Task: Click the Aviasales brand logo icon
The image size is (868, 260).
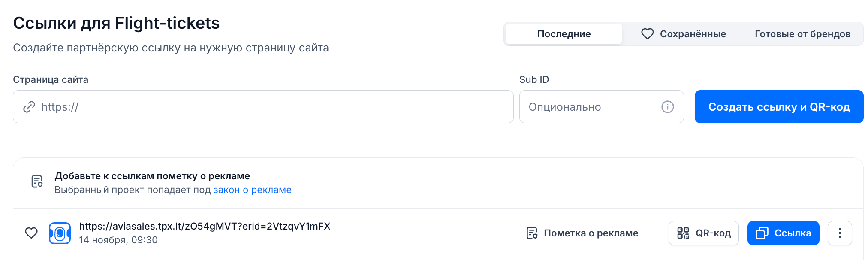Action: (x=60, y=233)
